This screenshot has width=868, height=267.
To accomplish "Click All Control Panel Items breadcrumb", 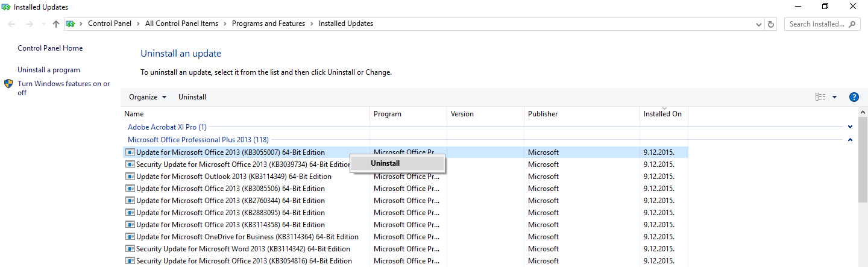I will tap(181, 24).
